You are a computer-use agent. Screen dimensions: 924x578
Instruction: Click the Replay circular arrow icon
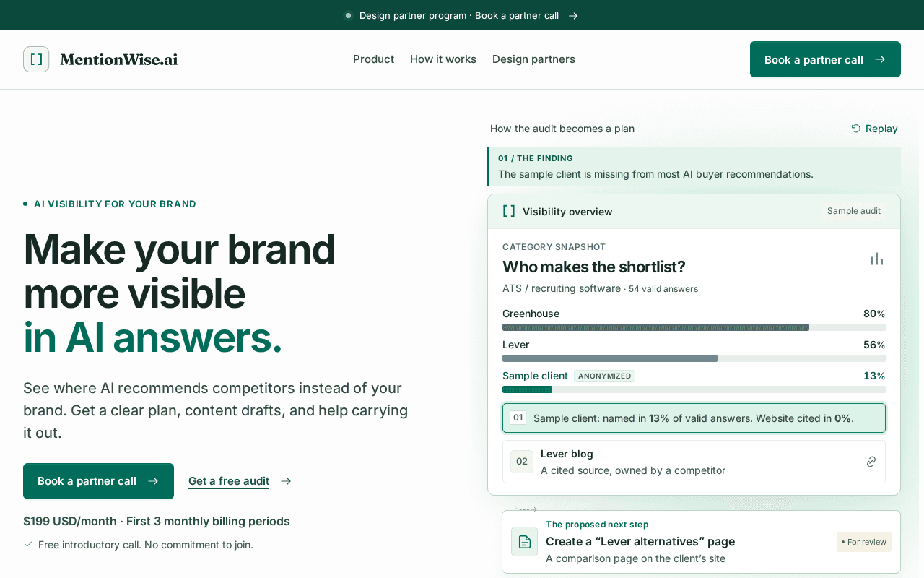pyautogui.click(x=856, y=129)
